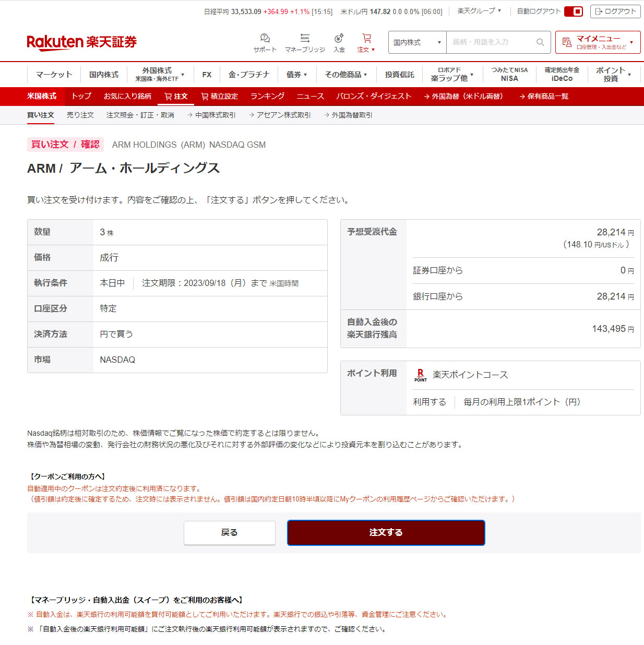Toggle the auto logout switch
The height and width of the screenshot is (645, 644).
pyautogui.click(x=574, y=11)
